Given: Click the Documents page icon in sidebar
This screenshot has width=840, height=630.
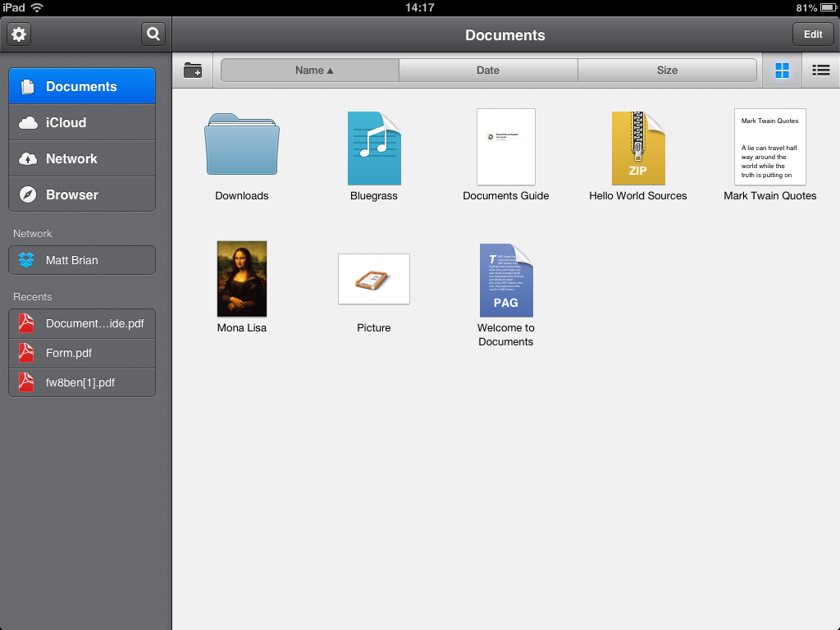Looking at the screenshot, I should (x=27, y=86).
